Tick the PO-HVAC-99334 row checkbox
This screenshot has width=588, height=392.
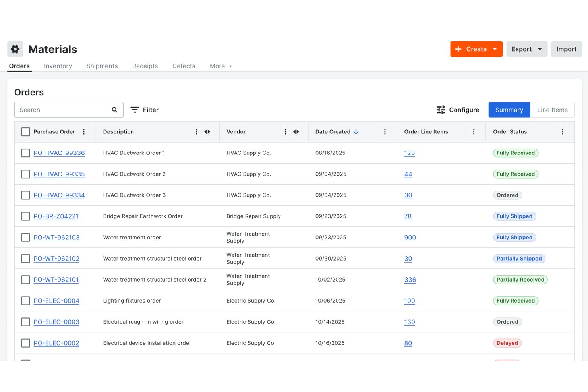[x=25, y=195]
